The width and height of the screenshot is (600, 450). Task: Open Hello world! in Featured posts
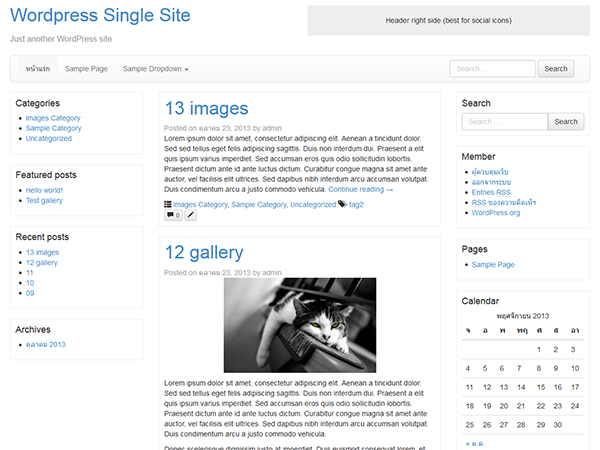pyautogui.click(x=44, y=190)
